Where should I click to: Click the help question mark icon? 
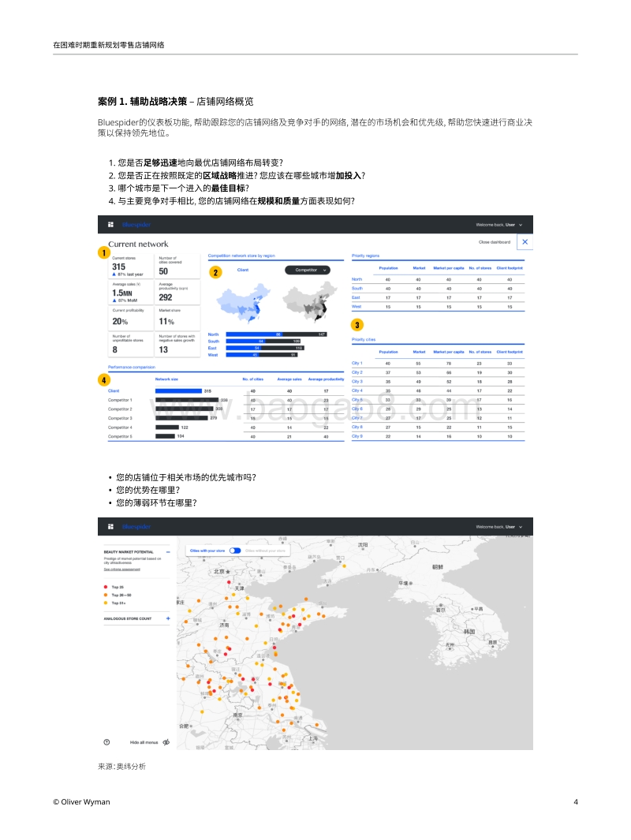[x=106, y=742]
